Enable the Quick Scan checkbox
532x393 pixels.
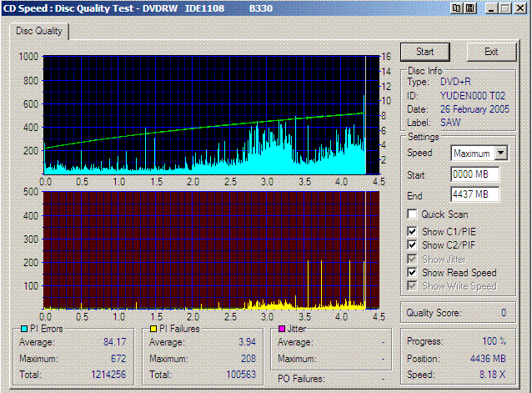(412, 214)
